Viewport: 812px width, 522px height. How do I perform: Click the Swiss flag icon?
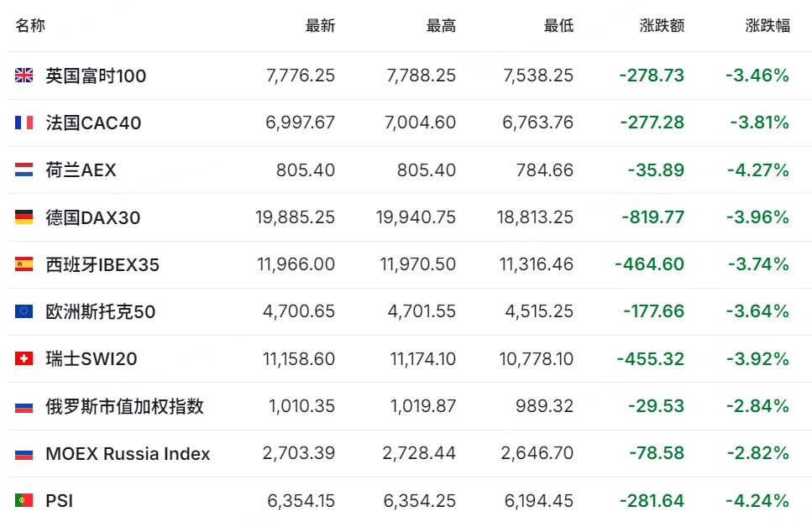(x=24, y=358)
